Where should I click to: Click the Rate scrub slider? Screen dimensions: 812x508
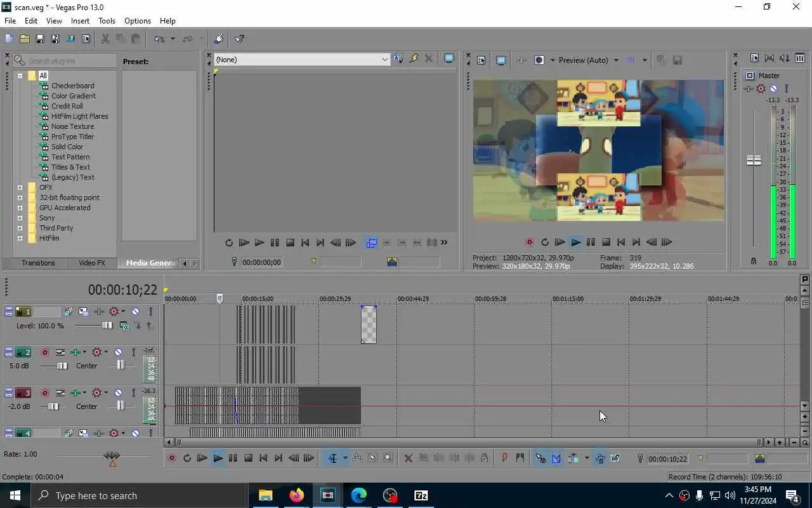(x=112, y=456)
